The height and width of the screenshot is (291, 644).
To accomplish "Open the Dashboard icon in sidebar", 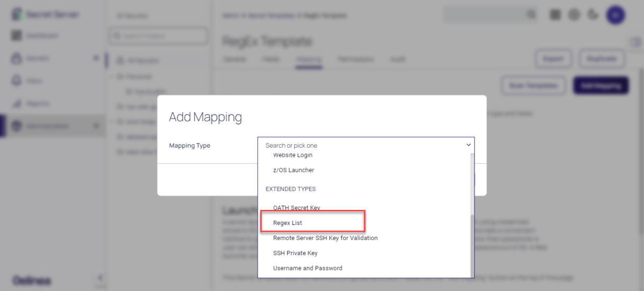I will tap(17, 35).
